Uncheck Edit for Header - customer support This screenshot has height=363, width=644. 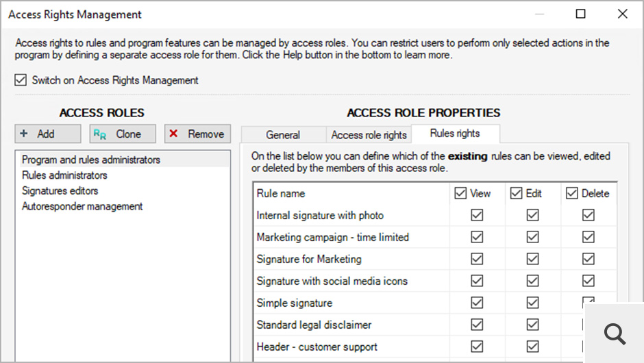[x=533, y=347]
